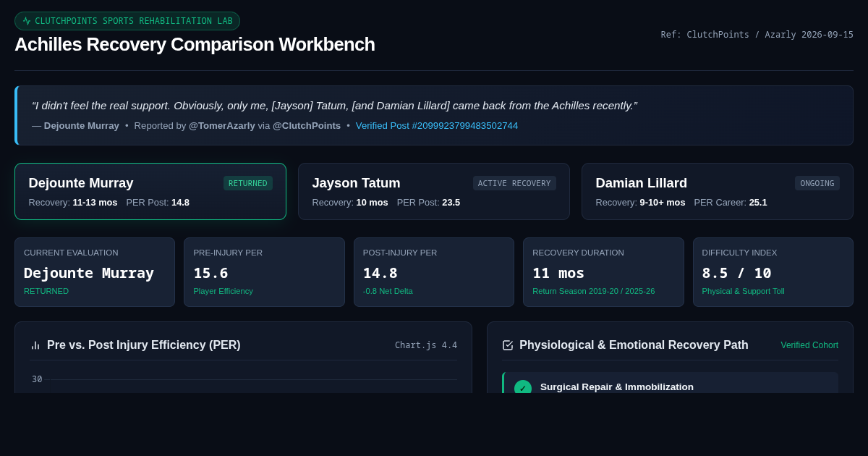
Task: Click the Achilles Recovery Comparison Workbench title
Action: [x=195, y=44]
